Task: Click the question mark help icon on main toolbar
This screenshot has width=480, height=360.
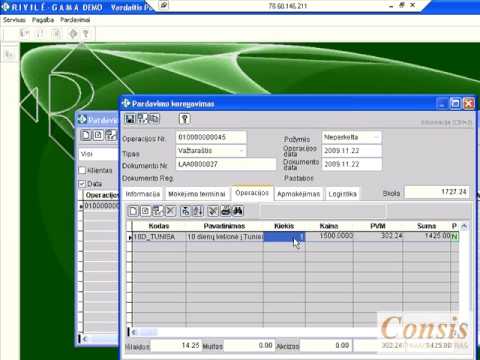Action: pyautogui.click(x=86, y=34)
